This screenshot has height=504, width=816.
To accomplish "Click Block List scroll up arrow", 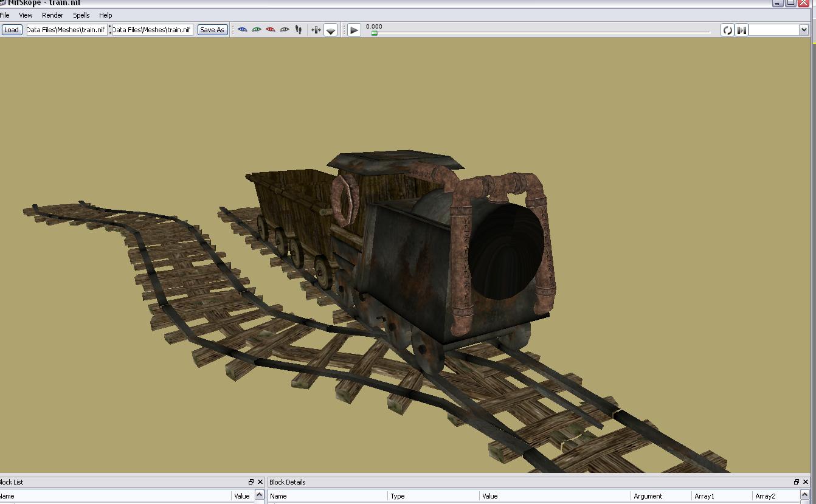I will [x=259, y=495].
